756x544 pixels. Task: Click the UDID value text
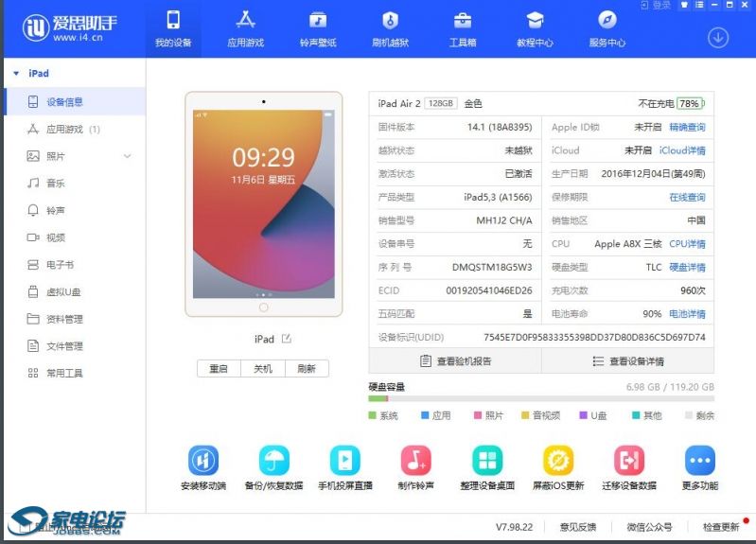pyautogui.click(x=594, y=337)
